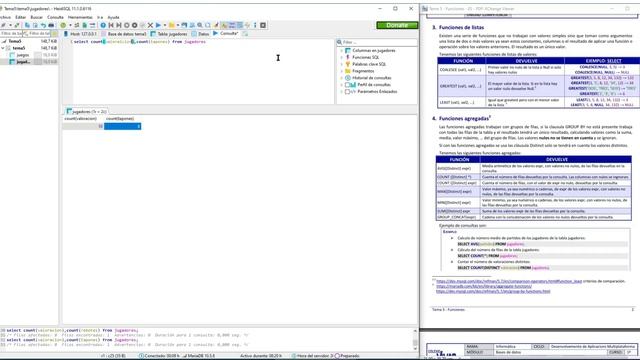
Task: Click the Fragmentos item in helpers panel
Action: [363, 71]
